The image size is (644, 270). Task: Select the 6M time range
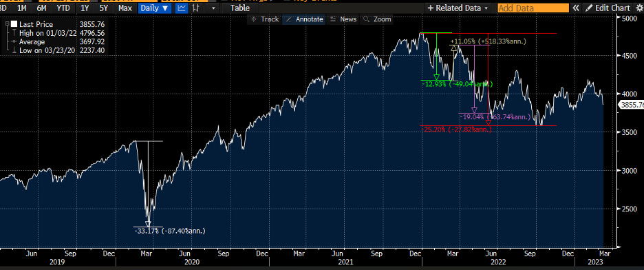point(41,8)
